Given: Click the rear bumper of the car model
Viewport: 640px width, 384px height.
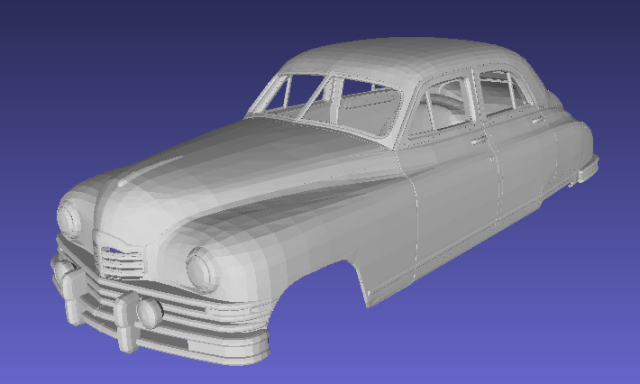Looking at the screenshot, I should click(588, 169).
